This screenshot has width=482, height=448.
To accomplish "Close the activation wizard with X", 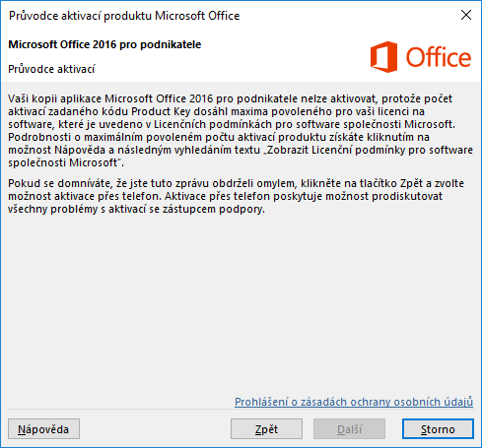I will click(x=466, y=15).
